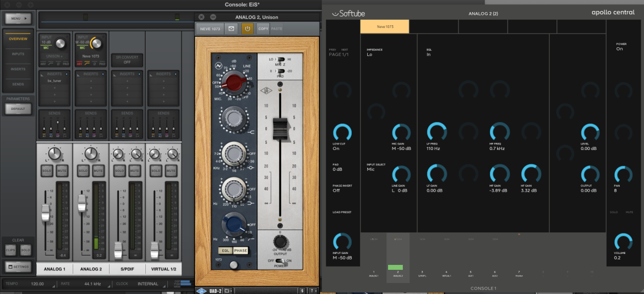Flip the POWER OFF/ON switch on Neve 1073
This screenshot has width=644, height=294.
(280, 260)
